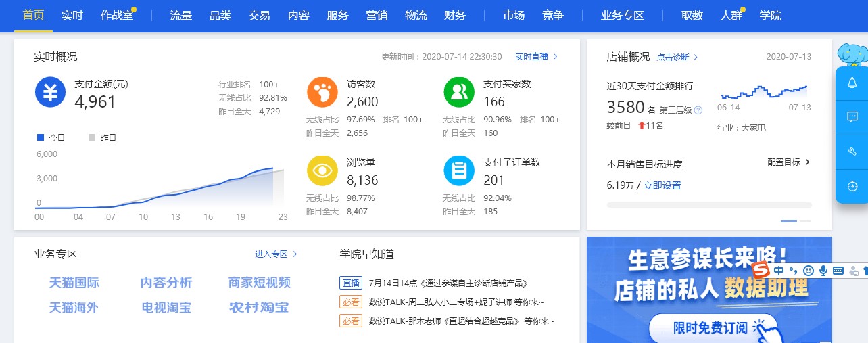The image size is (868, 343).
Task: Switch to the 实时 tab
Action: point(72,15)
